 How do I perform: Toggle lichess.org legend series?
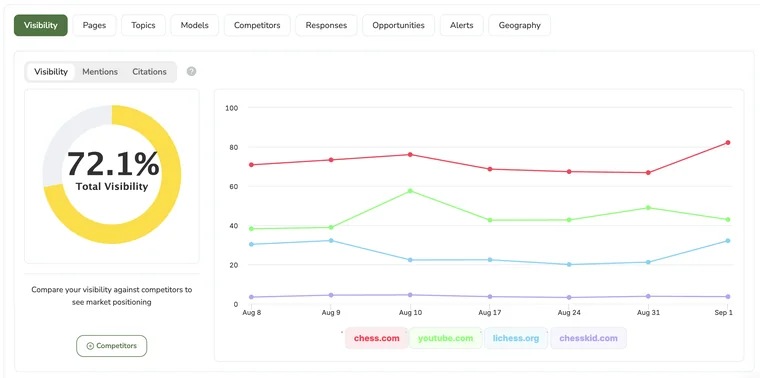(516, 338)
